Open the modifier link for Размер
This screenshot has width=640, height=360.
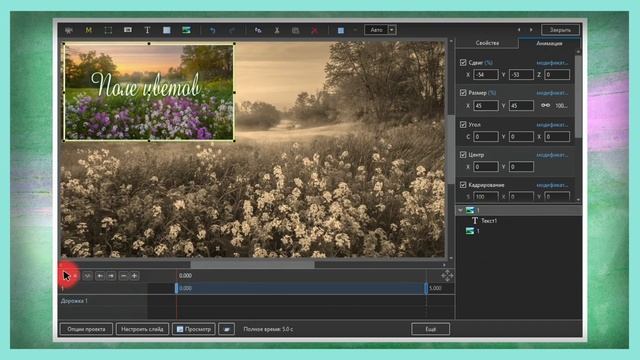[x=552, y=93]
